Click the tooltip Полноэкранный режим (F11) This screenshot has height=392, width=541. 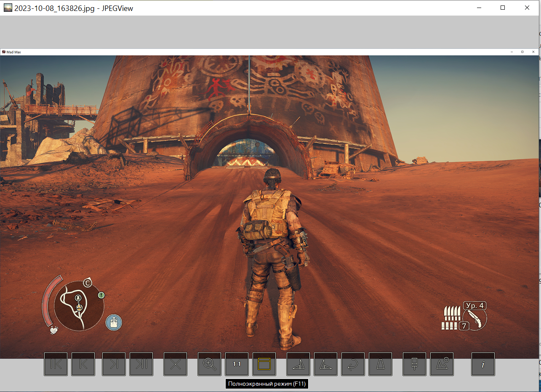pyautogui.click(x=267, y=384)
